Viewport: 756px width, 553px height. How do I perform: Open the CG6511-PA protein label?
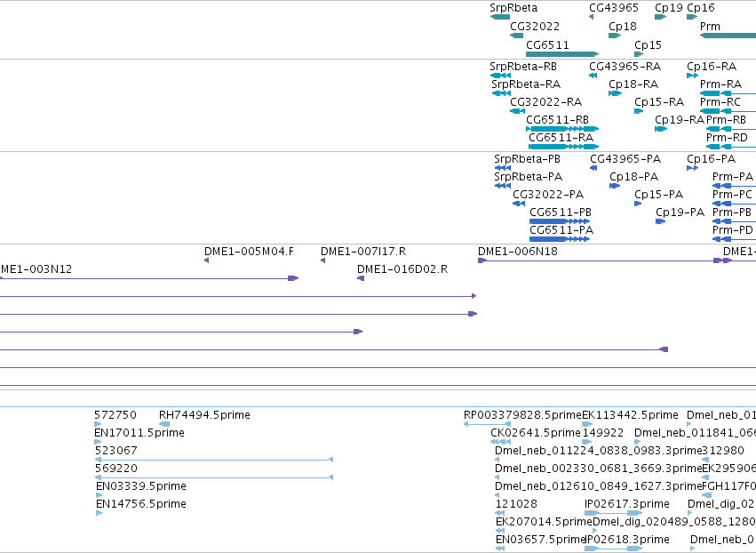pyautogui.click(x=561, y=230)
